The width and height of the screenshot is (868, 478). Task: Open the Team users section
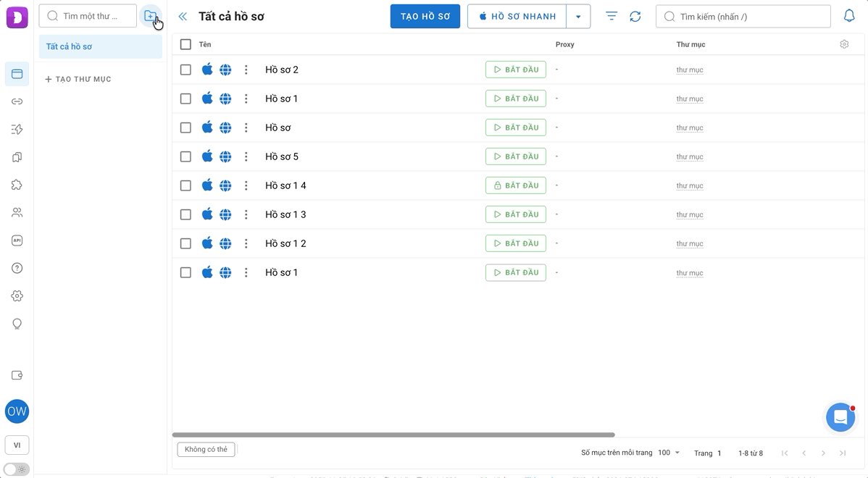click(x=17, y=212)
